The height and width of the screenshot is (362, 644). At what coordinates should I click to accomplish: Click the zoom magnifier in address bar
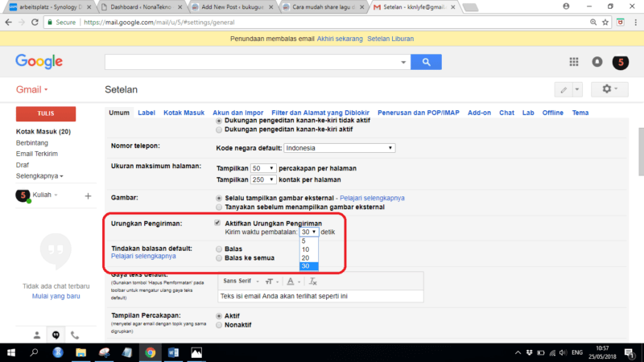(593, 23)
